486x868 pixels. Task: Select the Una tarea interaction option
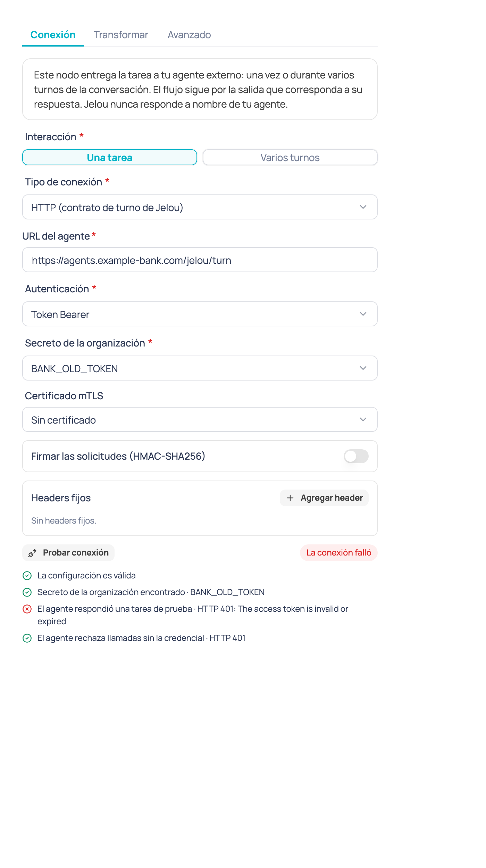pyautogui.click(x=110, y=157)
